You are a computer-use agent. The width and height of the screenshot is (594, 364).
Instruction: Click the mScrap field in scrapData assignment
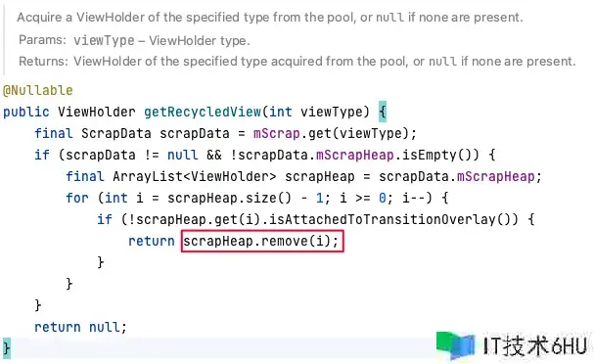(x=277, y=133)
